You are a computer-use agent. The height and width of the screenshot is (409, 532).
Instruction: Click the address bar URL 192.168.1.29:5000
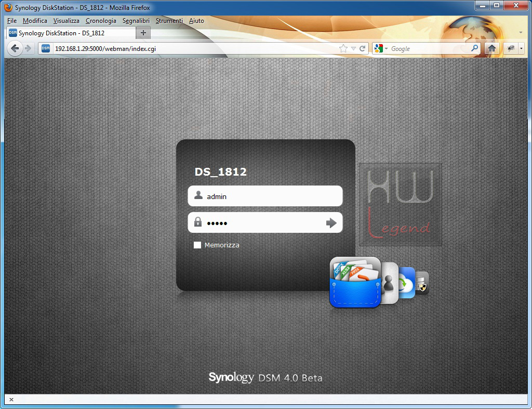pyautogui.click(x=105, y=48)
